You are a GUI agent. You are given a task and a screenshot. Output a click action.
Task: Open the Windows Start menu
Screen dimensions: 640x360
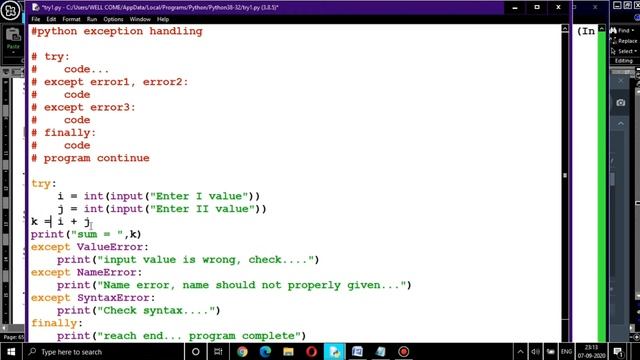click(x=11, y=351)
